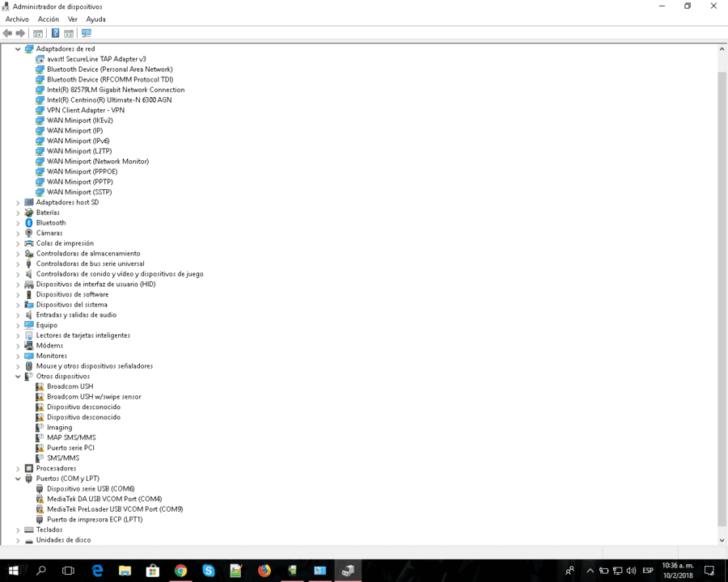The height and width of the screenshot is (582, 728).
Task: Collapse the Adaptadores de red category
Action: [18, 48]
